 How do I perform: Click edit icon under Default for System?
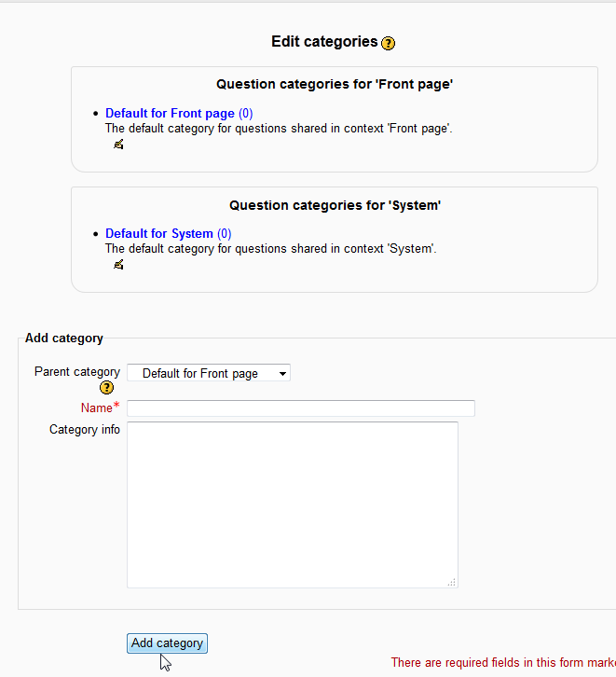click(x=118, y=265)
